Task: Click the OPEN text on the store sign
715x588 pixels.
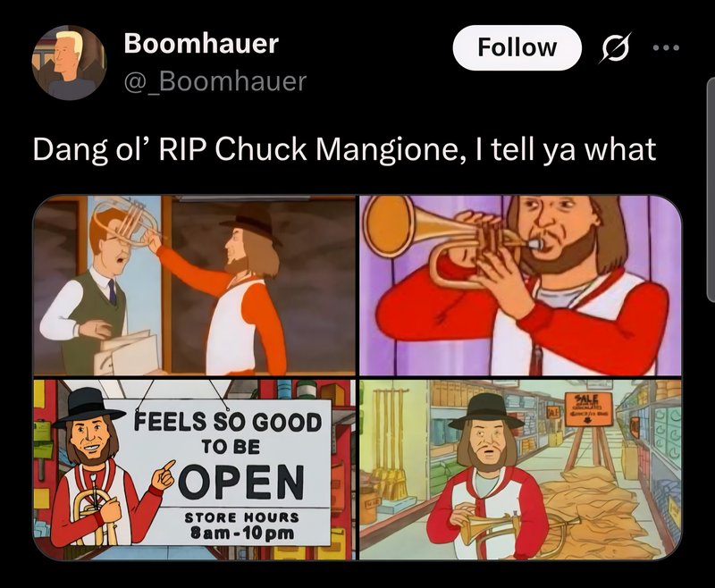Action: [241, 483]
